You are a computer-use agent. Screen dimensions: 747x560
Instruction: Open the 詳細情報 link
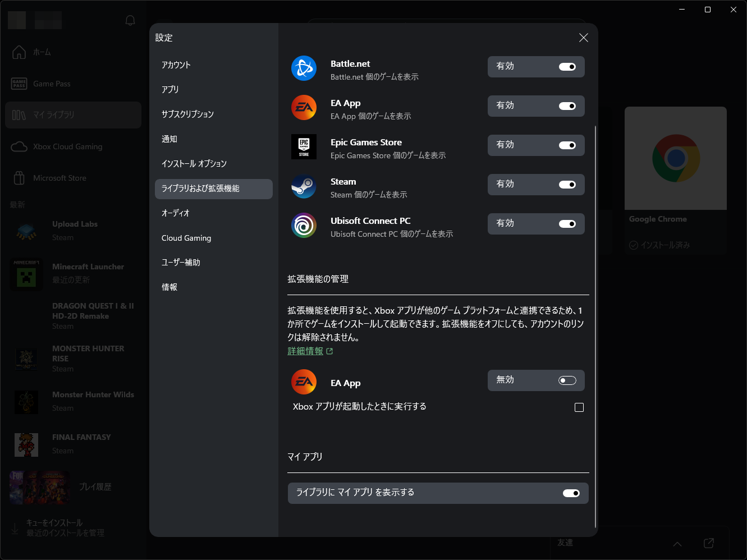pyautogui.click(x=306, y=351)
